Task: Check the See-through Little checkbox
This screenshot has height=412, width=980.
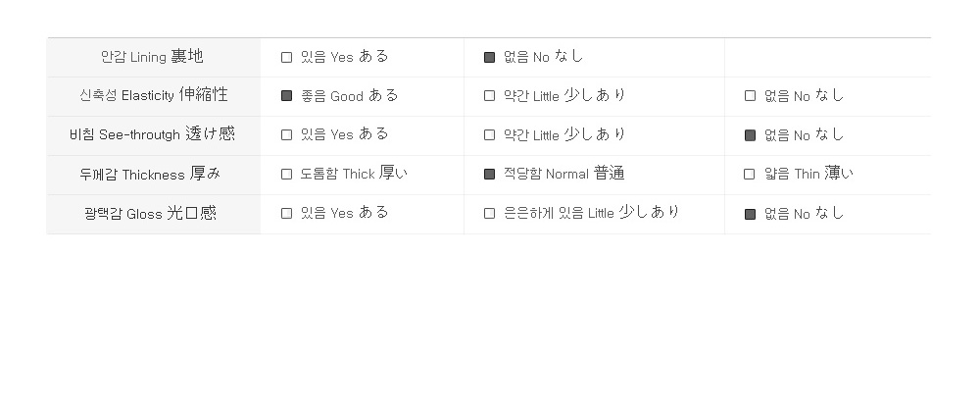Action: 489,135
